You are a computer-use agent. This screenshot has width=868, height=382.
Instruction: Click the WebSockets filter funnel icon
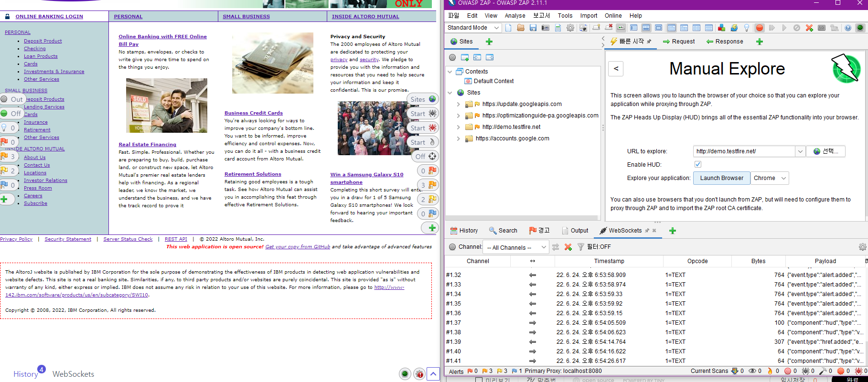pyautogui.click(x=581, y=247)
